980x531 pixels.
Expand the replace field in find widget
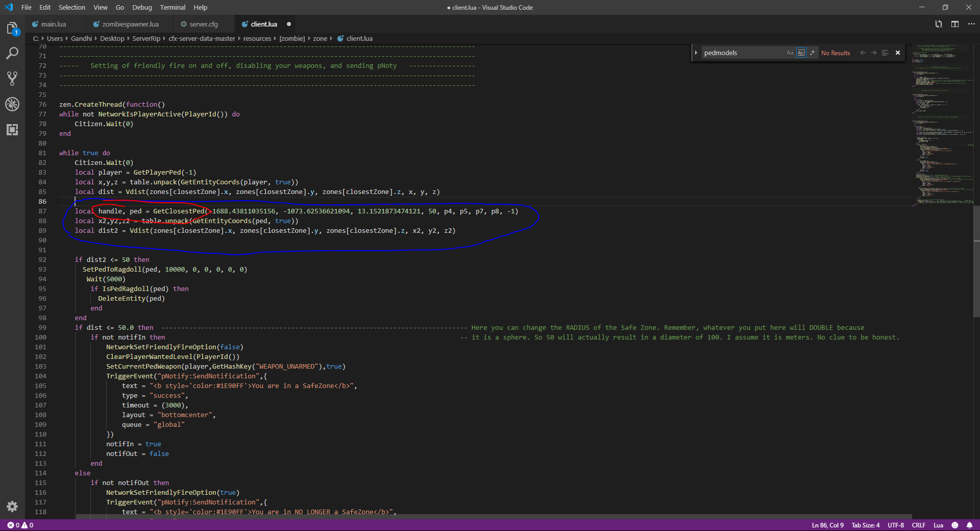[696, 53]
